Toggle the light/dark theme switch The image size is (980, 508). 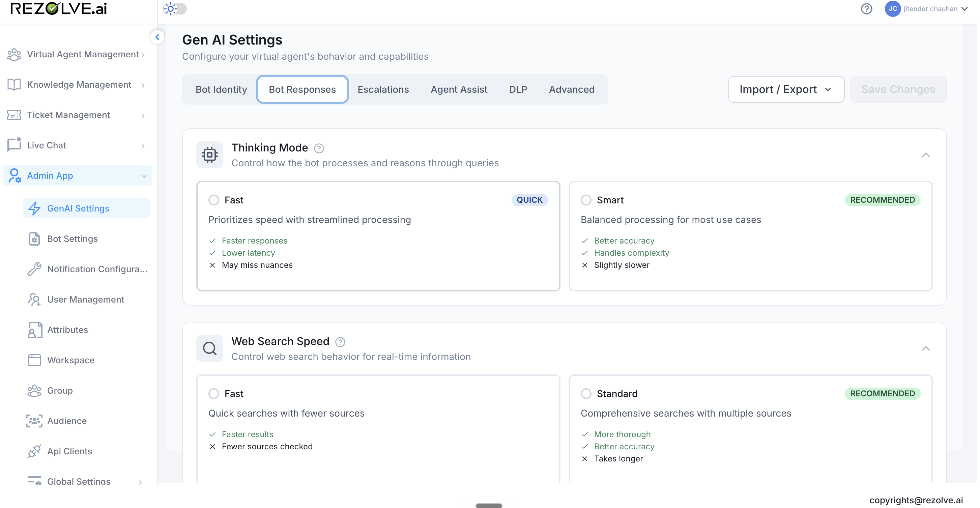(175, 9)
